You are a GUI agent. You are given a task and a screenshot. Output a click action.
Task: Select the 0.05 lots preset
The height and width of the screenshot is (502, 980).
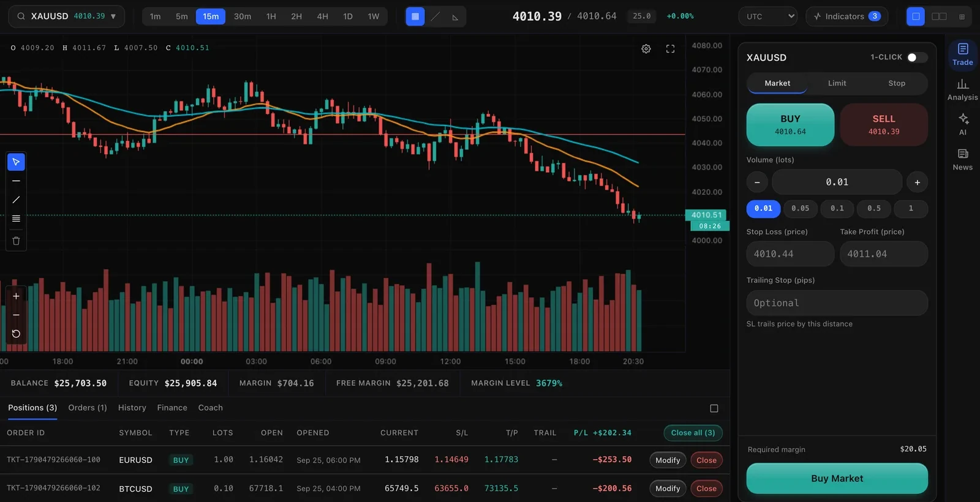point(800,209)
